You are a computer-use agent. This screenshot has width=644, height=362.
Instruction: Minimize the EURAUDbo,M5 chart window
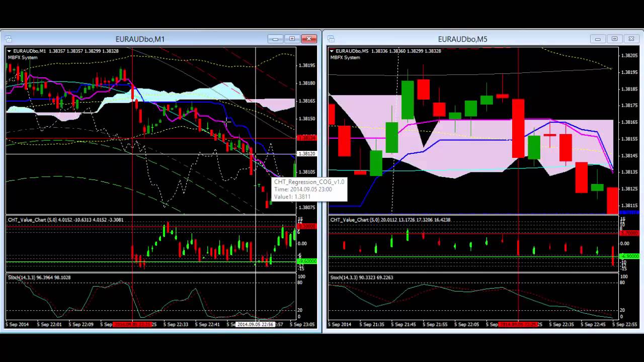point(598,39)
